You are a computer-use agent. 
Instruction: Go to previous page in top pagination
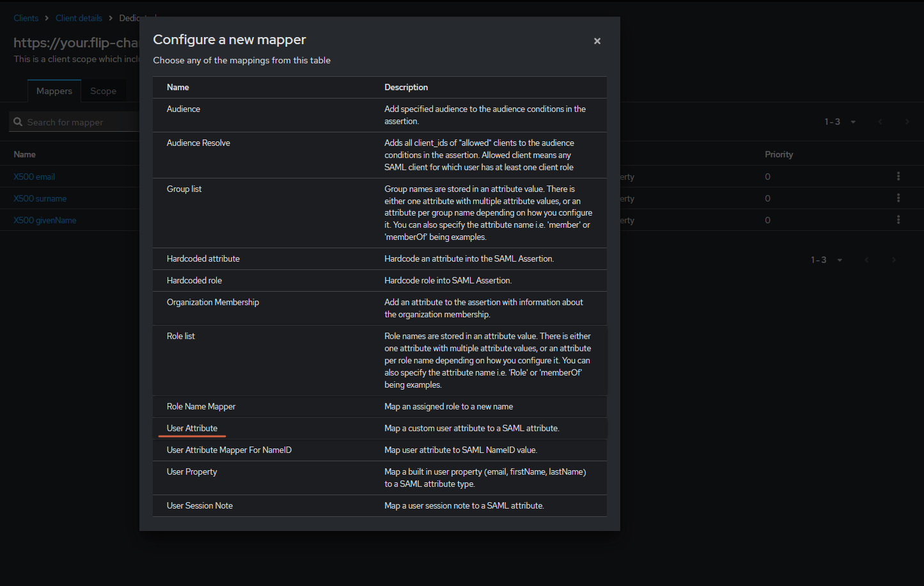[881, 122]
